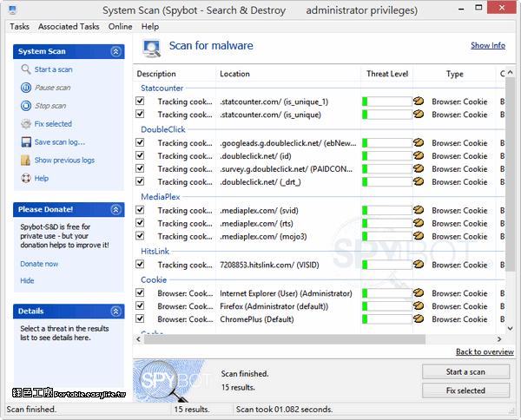Sort by Threat Level column header
Screen dimensions: 521x420
387,74
